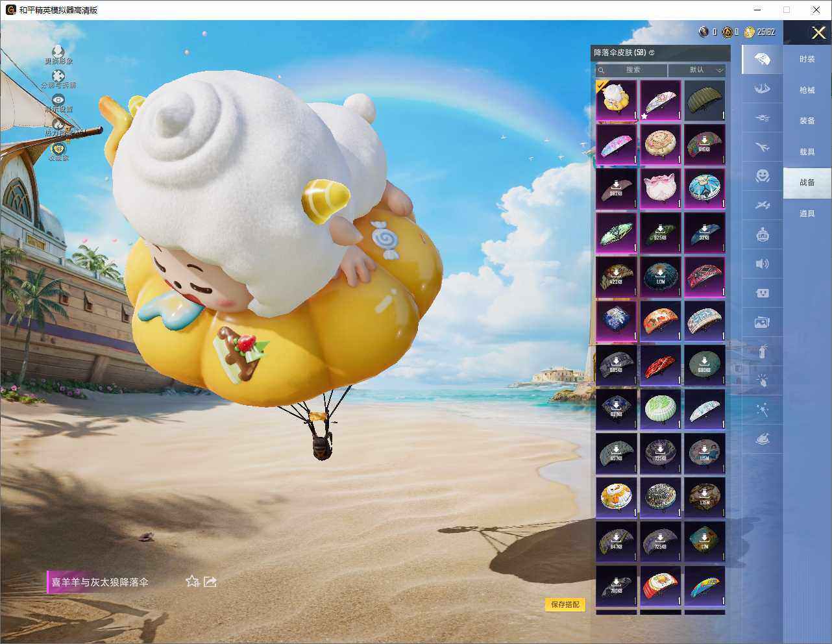Screen dimensions: 832x644
Task: Select the green-white round parachute thumbnail
Action: (x=661, y=410)
